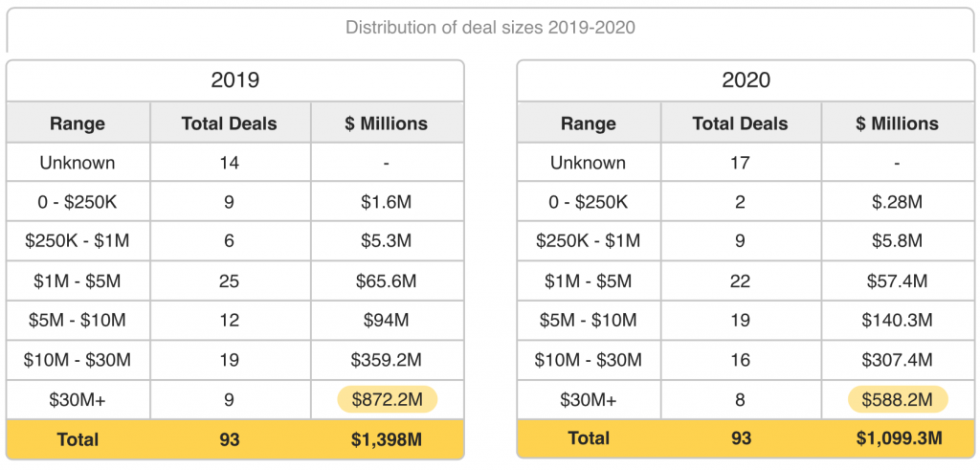Click the $1,398M total in 2019 table
The image size is (980, 470).
click(x=387, y=439)
